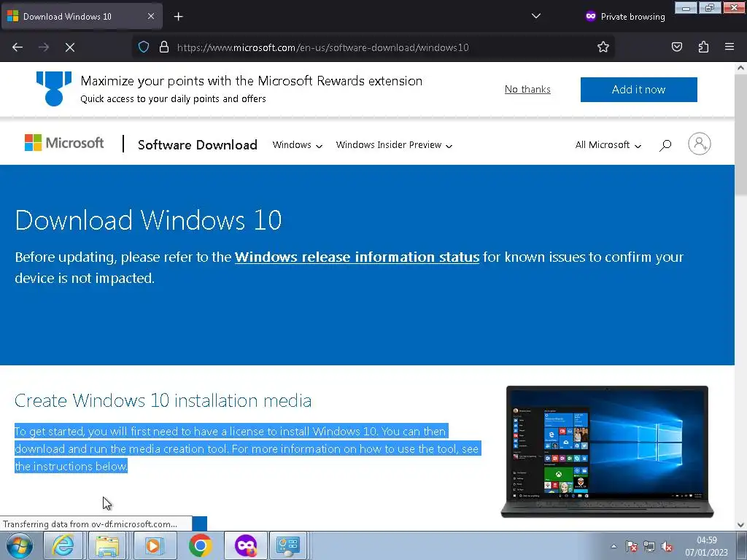This screenshot has height=560, width=747.
Task: Switch to Firefox private window taskbar icon
Action: click(245, 545)
